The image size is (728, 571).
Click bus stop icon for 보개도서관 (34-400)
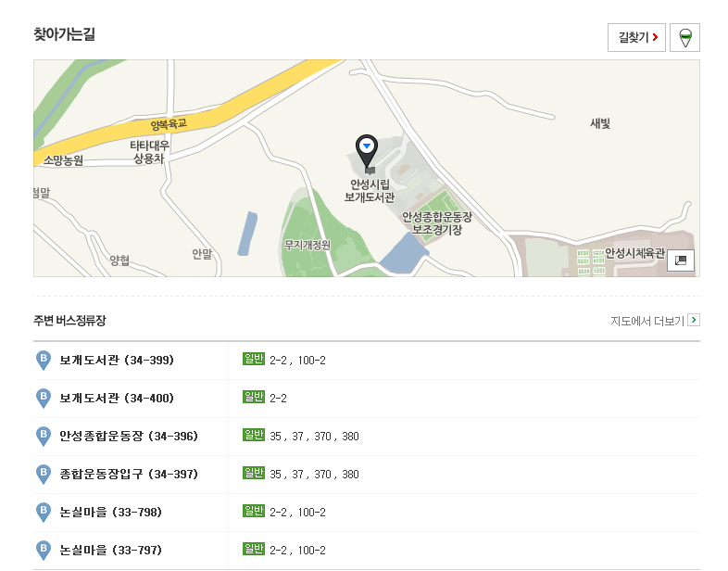click(x=43, y=399)
